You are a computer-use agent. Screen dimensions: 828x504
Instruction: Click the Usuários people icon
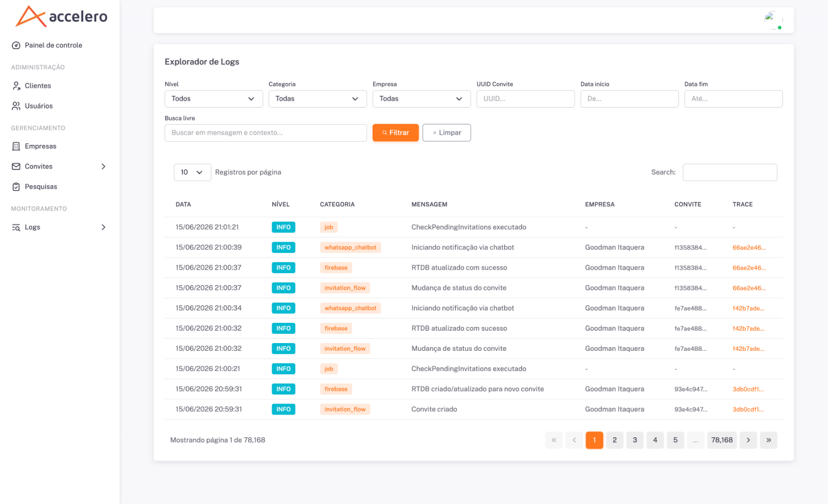[x=16, y=106]
